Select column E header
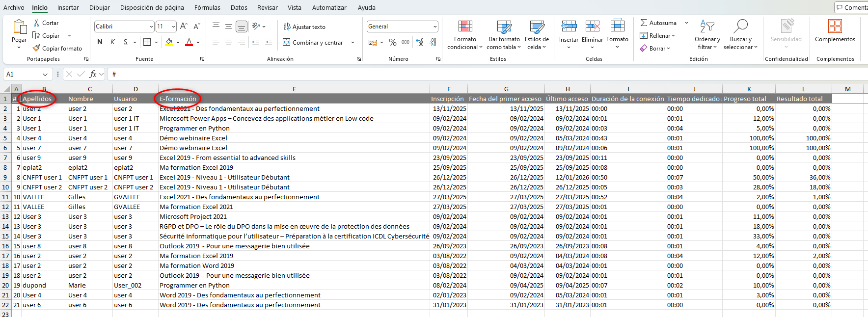868x317 pixels. pyautogui.click(x=294, y=89)
